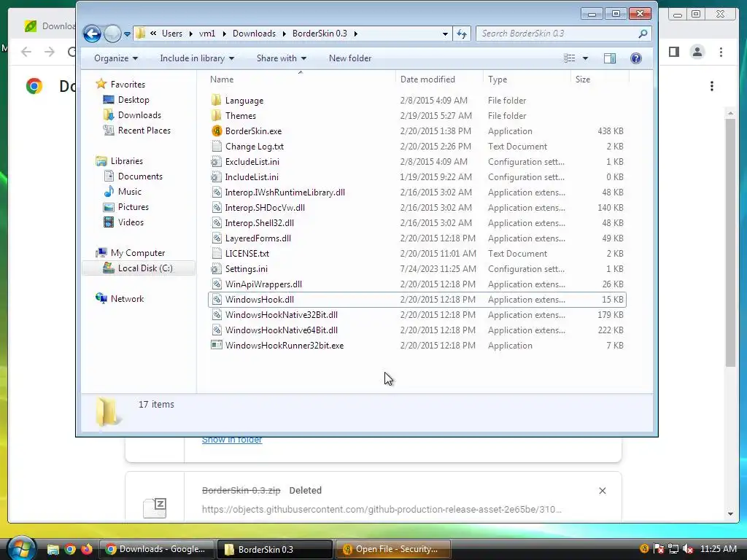747x560 pixels.
Task: Select the WindowsHookRunner32bit.exe icon
Action: coord(216,345)
